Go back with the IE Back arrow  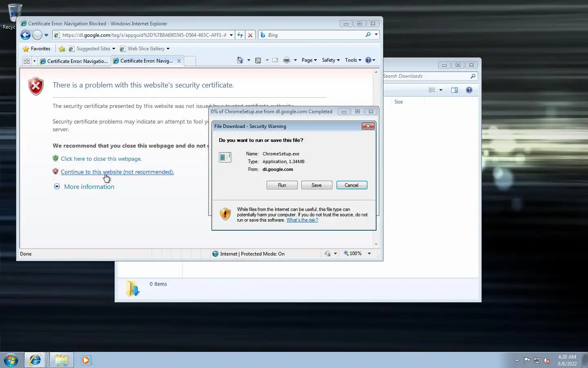(25, 35)
